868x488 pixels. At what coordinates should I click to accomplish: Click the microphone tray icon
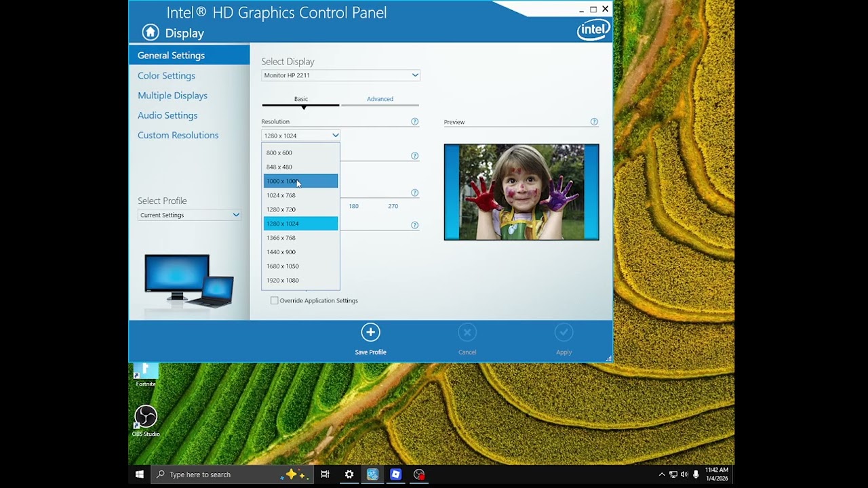pos(696,474)
